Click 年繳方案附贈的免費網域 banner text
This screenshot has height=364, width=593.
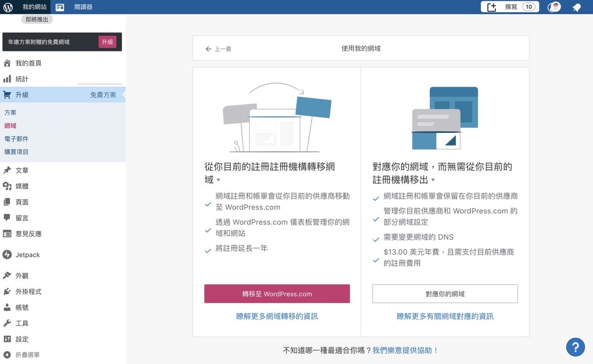pyautogui.click(x=39, y=42)
